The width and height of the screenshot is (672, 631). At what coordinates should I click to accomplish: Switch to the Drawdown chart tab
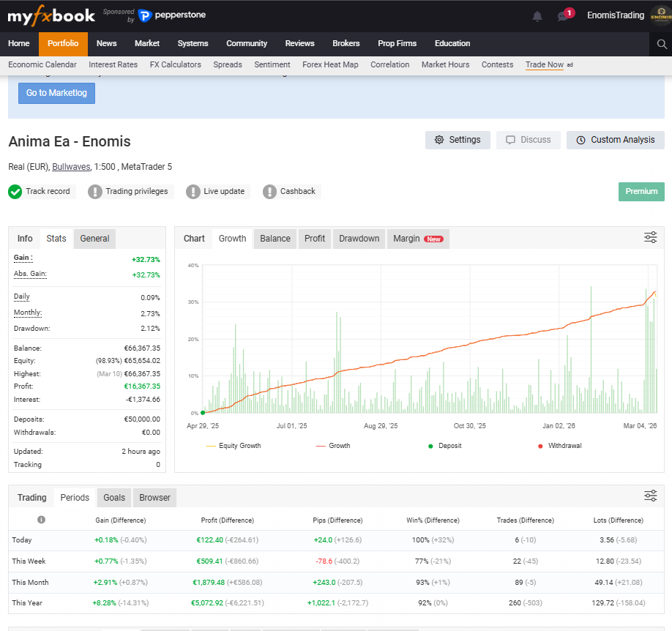[x=359, y=239]
